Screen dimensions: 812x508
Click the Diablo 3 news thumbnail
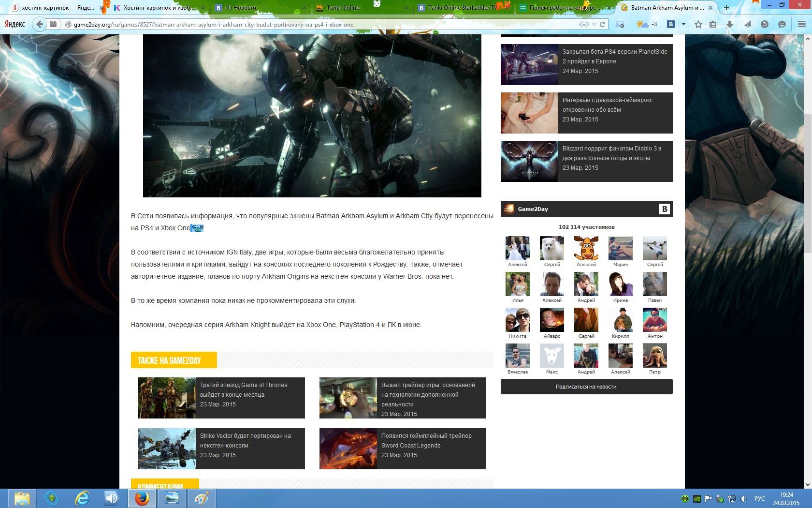pos(529,161)
